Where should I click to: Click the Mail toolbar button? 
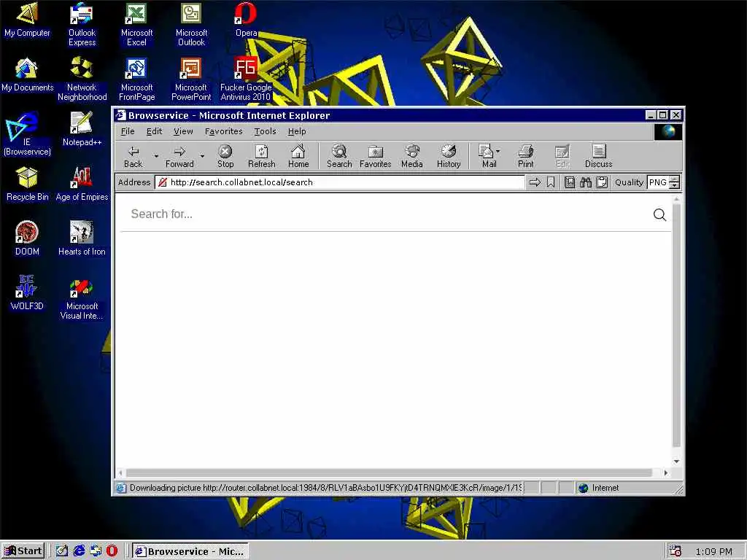tap(487, 156)
